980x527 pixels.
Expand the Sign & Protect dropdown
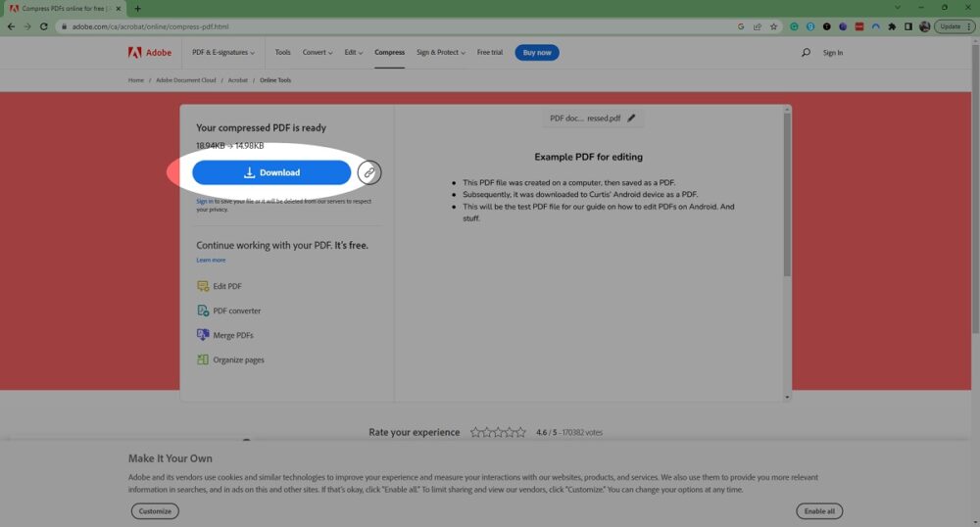(441, 53)
